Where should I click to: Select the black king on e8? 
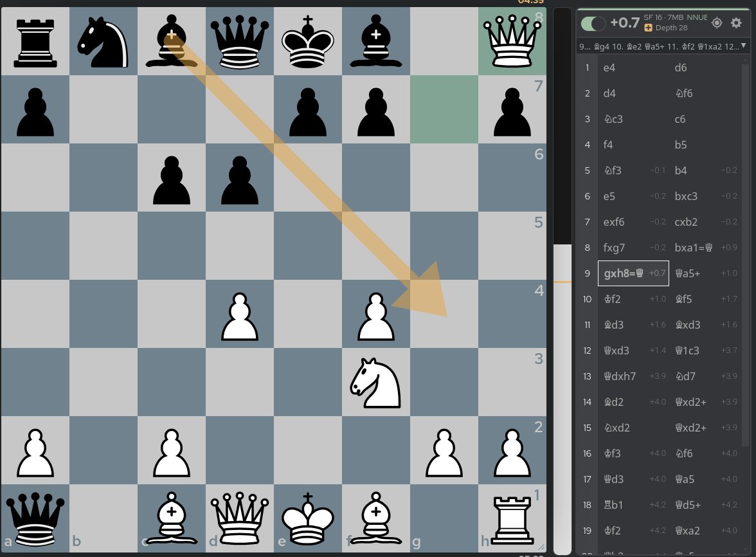click(307, 42)
